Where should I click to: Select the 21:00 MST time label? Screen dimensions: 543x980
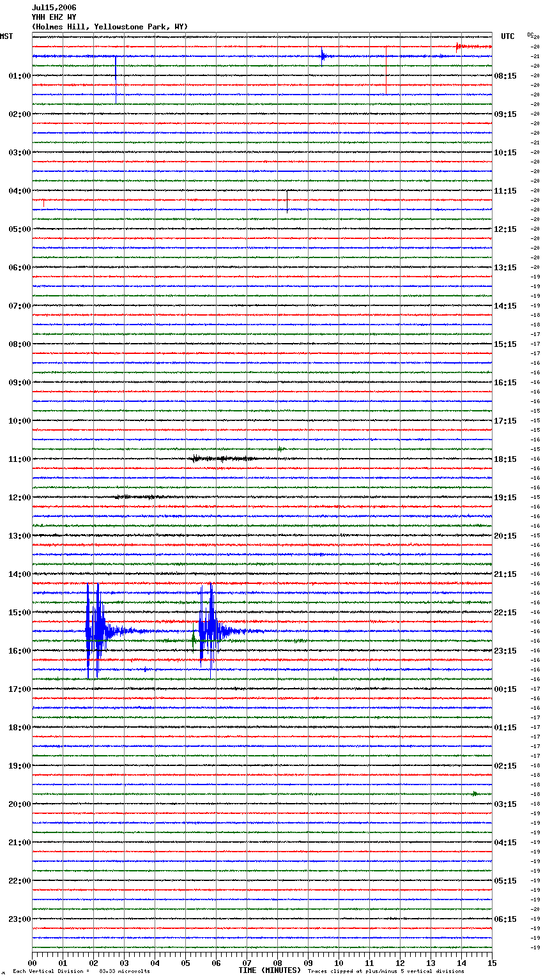click(20, 843)
